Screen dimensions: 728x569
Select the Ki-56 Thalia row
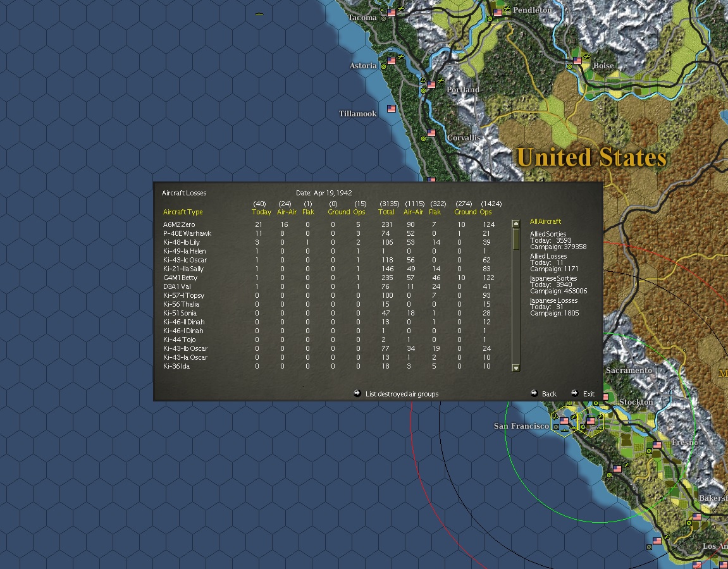pyautogui.click(x=330, y=304)
